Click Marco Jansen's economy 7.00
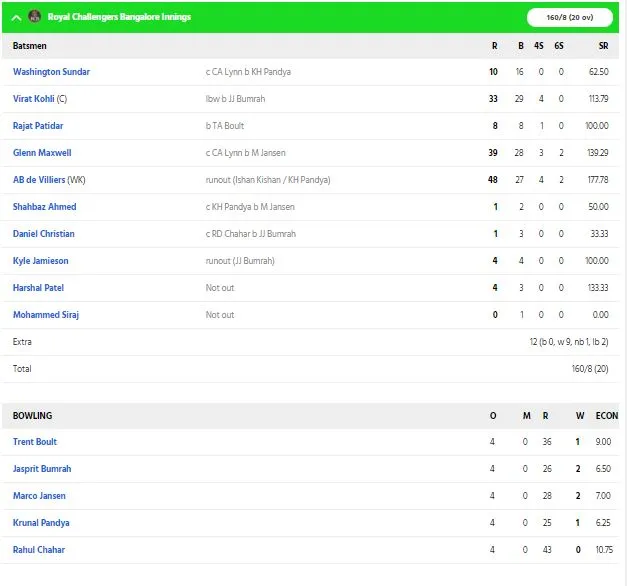 [x=603, y=496]
